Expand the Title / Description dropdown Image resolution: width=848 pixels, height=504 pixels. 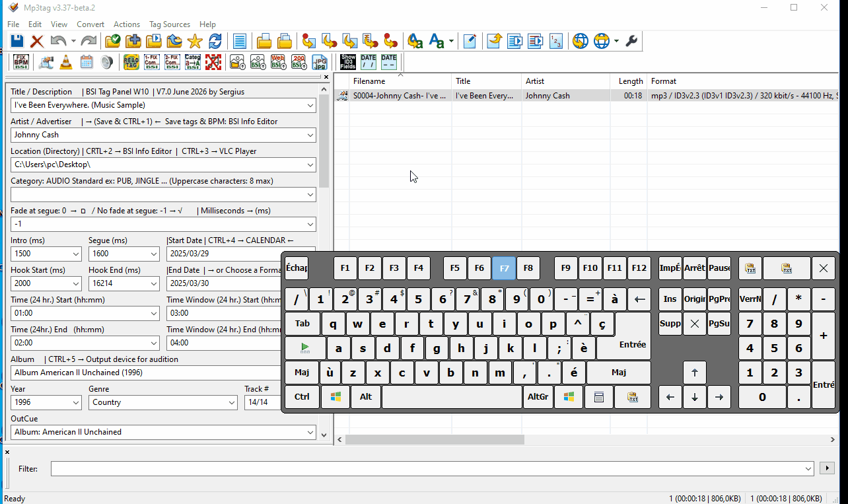click(x=310, y=105)
